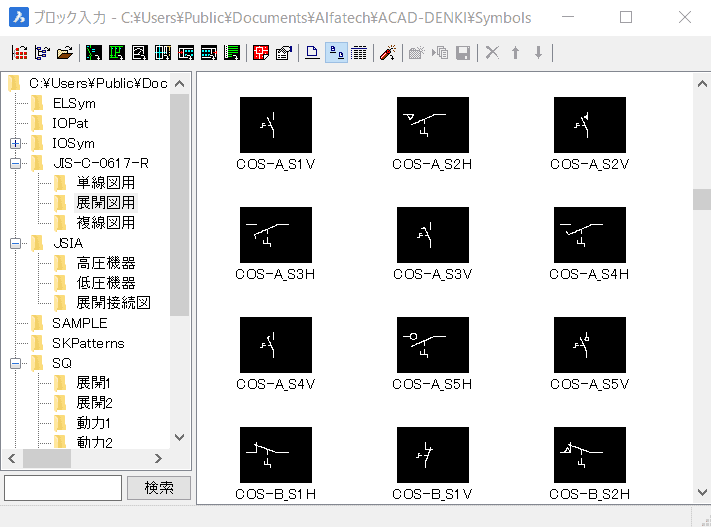711x527 pixels.
Task: Select the 展開2 folder
Action: coord(94,403)
